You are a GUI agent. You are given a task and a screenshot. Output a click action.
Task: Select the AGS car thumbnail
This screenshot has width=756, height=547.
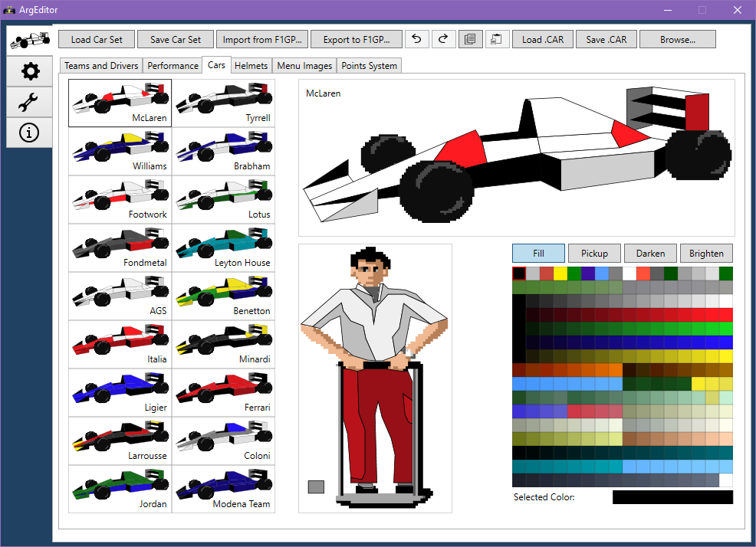(120, 296)
